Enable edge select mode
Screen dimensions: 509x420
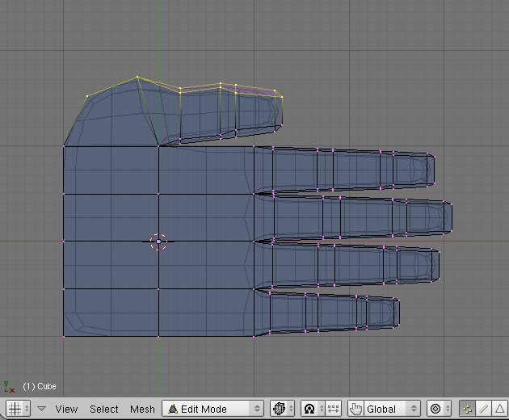(x=484, y=409)
